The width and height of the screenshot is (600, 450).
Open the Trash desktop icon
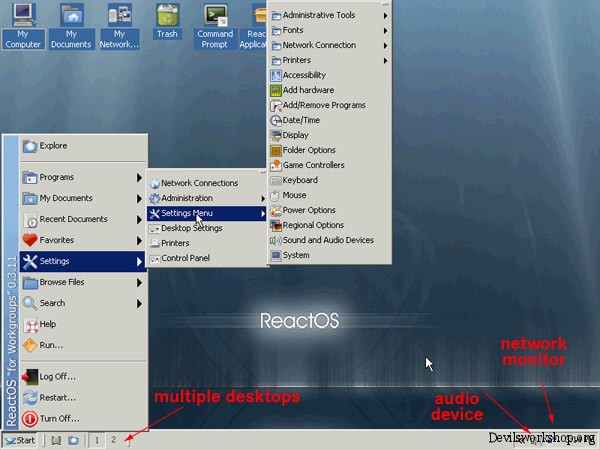click(x=167, y=21)
